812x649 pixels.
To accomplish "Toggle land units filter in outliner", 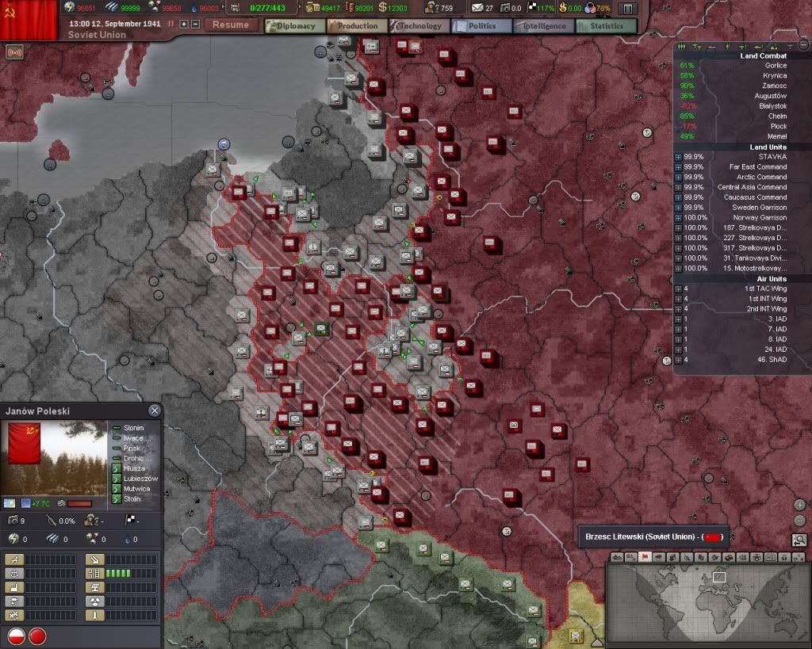I will [x=681, y=47].
